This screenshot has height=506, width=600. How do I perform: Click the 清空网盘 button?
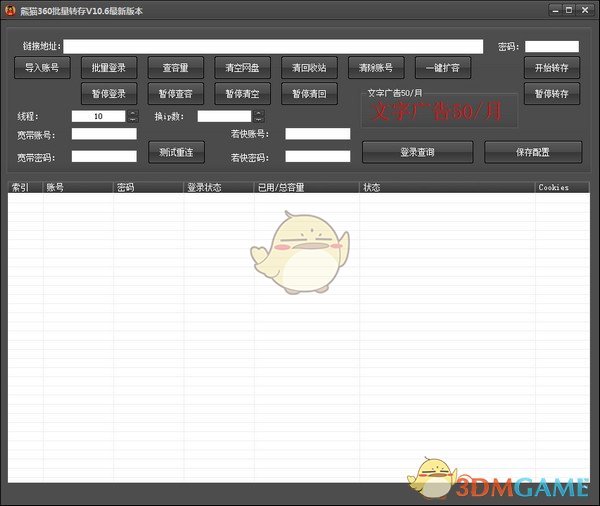tap(242, 68)
